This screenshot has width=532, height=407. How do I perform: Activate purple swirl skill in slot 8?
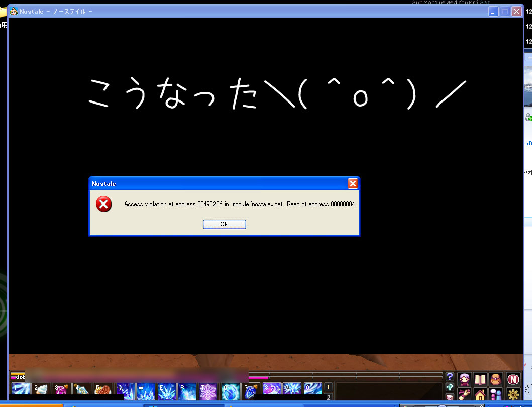click(x=271, y=389)
